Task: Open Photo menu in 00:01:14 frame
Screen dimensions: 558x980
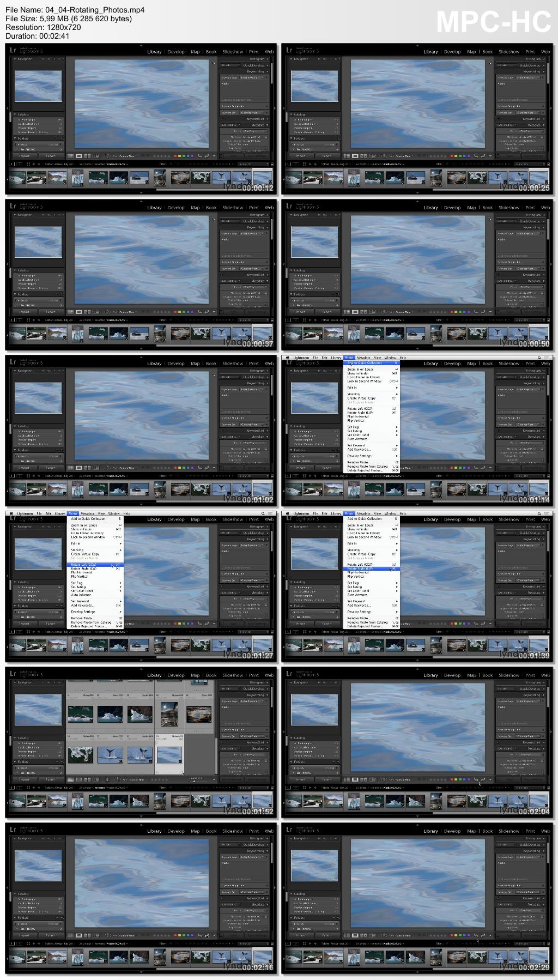Action: 349,358
